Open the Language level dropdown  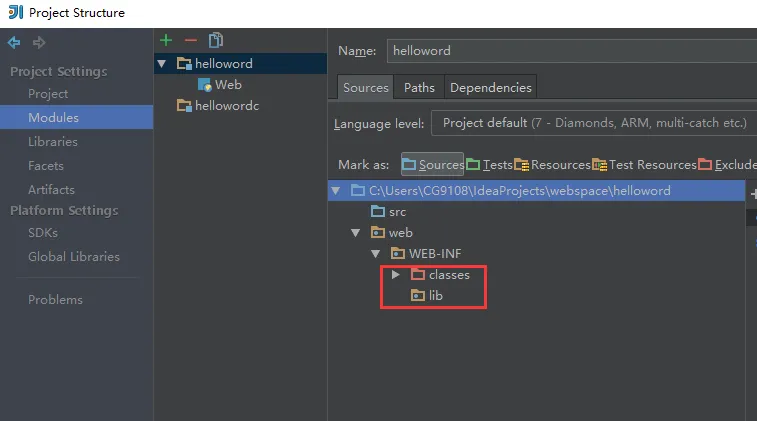click(x=594, y=123)
